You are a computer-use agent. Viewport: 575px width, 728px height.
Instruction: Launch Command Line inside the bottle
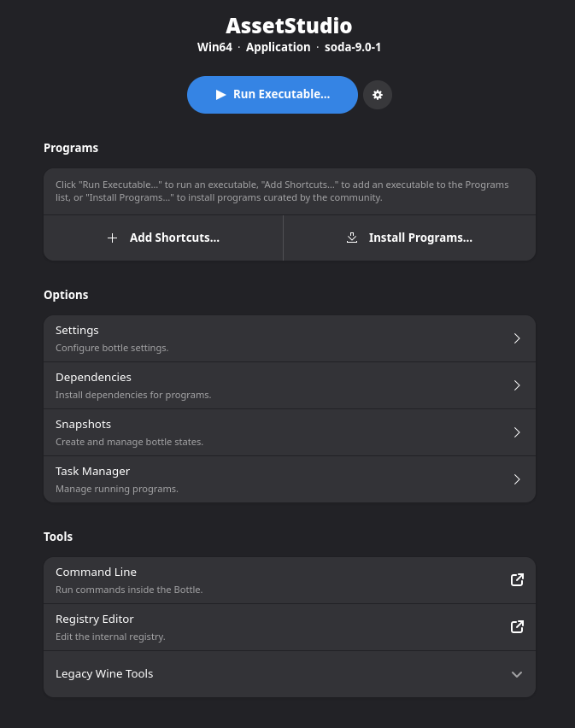coord(256,580)
